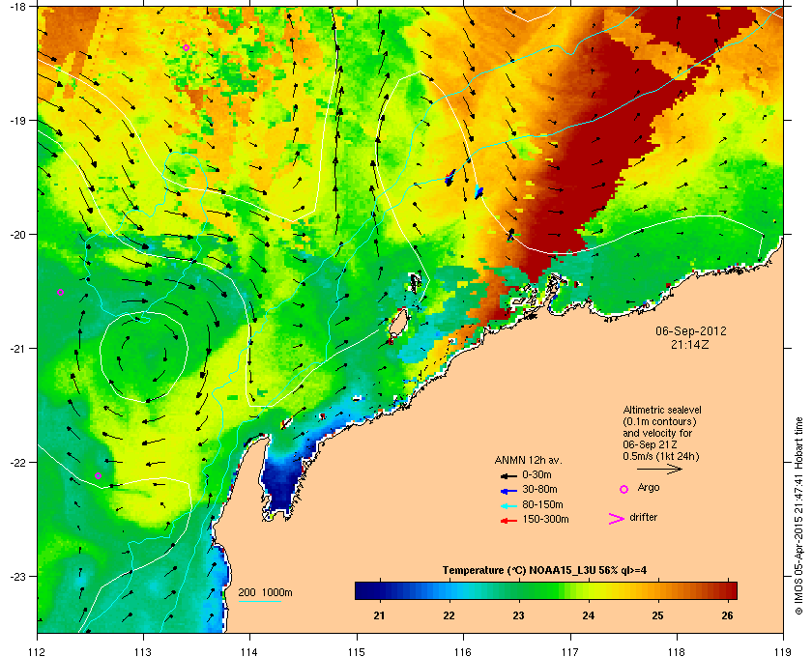Click the 'ANMN 12h av.' legend heading
This screenshot has width=812, height=657.
tap(528, 460)
